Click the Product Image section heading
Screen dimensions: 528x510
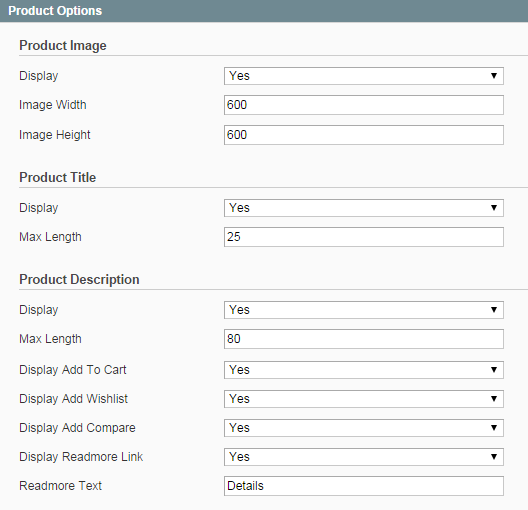coord(63,46)
